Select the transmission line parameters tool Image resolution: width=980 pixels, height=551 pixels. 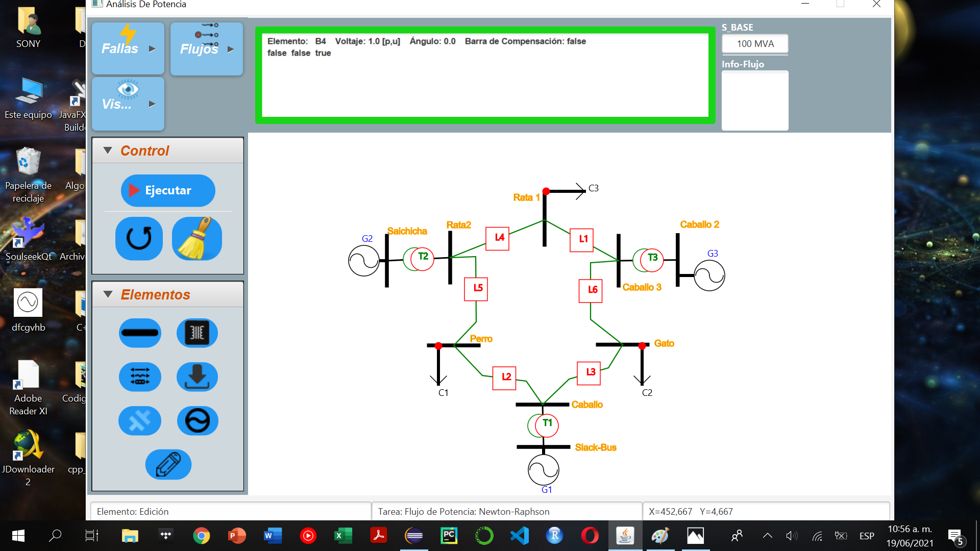click(140, 377)
